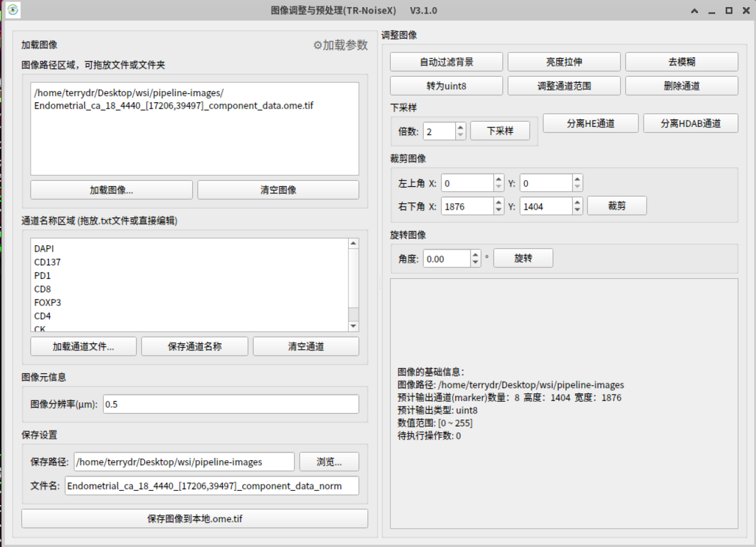Click 分离HDAB通道 button
This screenshot has width=756, height=547.
click(x=691, y=123)
